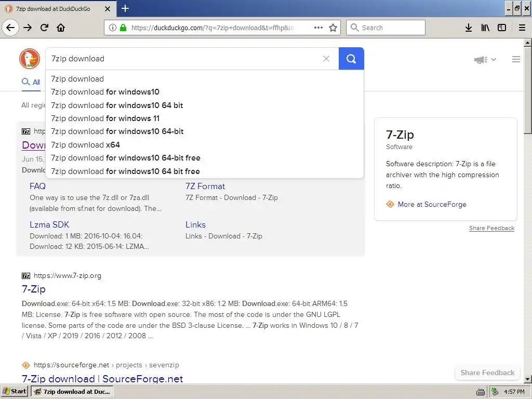Open the page actions three-dot menu
Viewport: 532px width, 399px height.
pos(318,28)
